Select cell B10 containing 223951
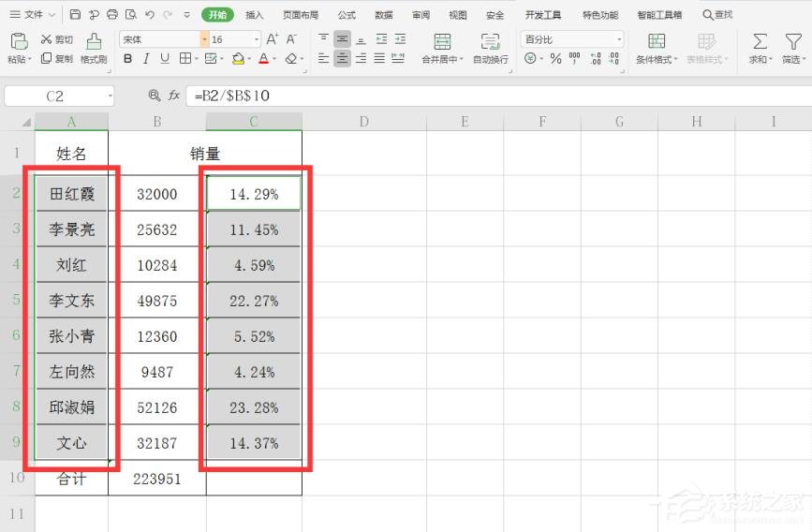The width and height of the screenshot is (812, 532). coord(156,479)
